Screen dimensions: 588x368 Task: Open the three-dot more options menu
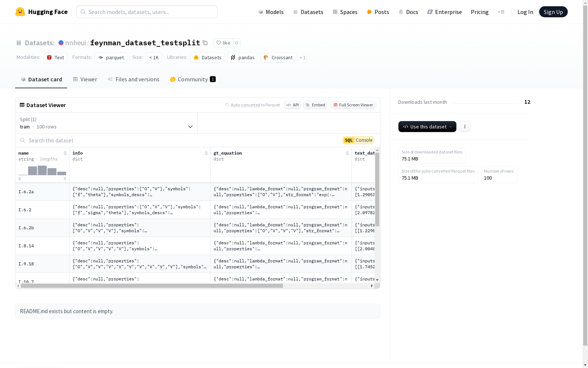[465, 127]
